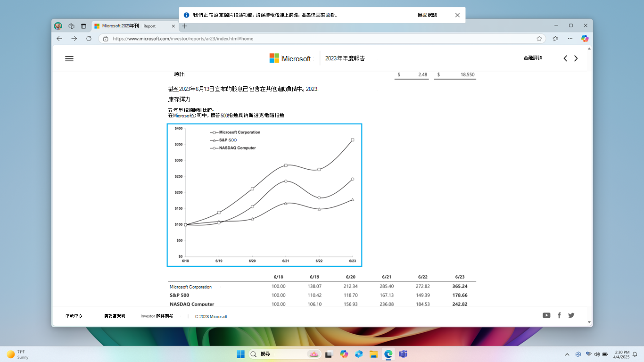
Task: Open volume control in tray
Action: [597, 354]
